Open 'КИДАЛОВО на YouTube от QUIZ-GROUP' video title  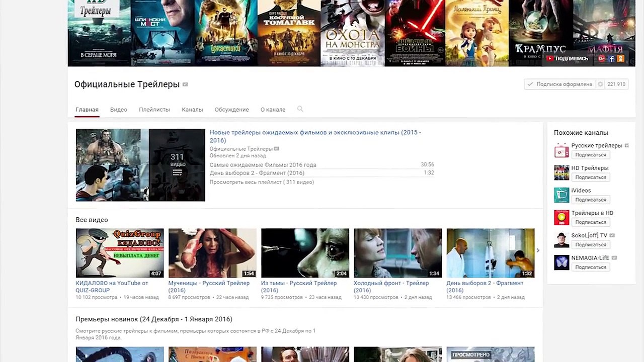112,287
